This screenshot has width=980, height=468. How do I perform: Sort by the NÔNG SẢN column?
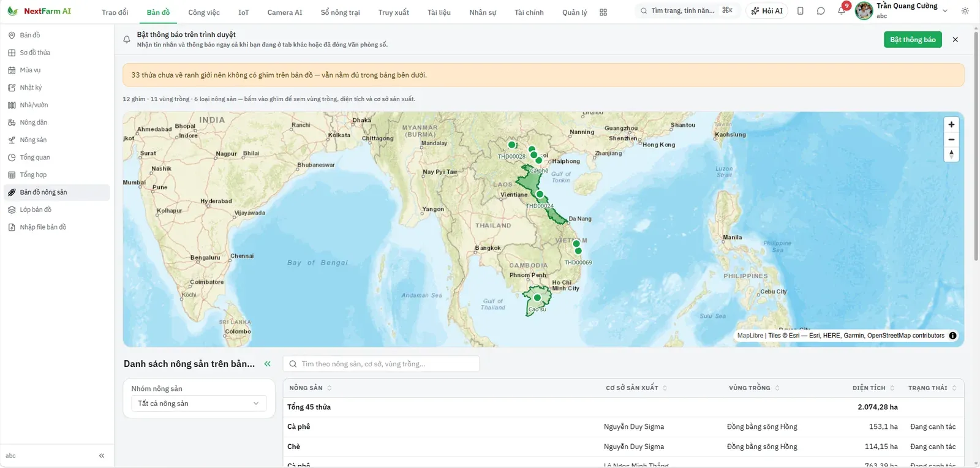310,388
